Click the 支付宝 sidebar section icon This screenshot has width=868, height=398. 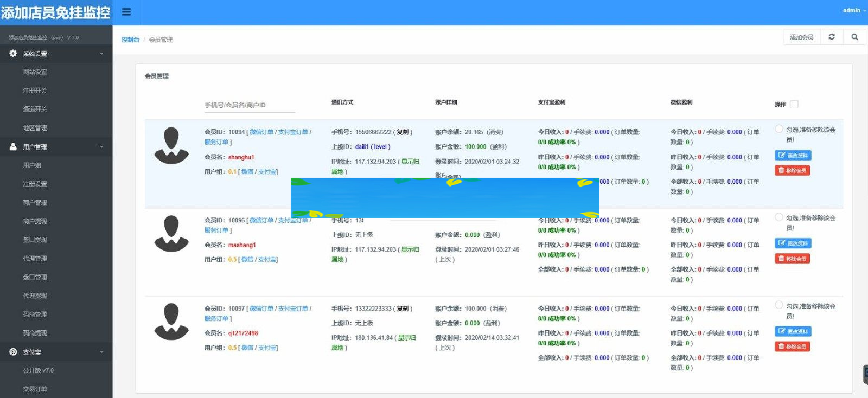pos(13,352)
